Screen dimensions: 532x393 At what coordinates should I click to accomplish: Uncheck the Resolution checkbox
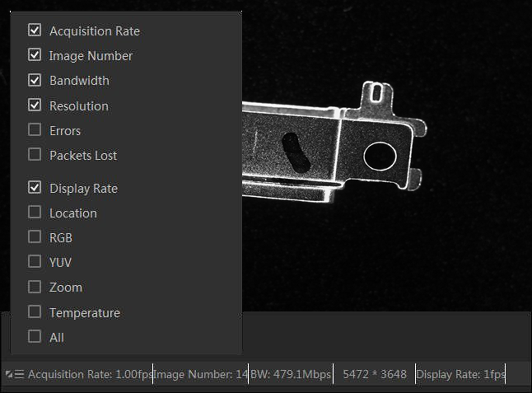(x=34, y=105)
